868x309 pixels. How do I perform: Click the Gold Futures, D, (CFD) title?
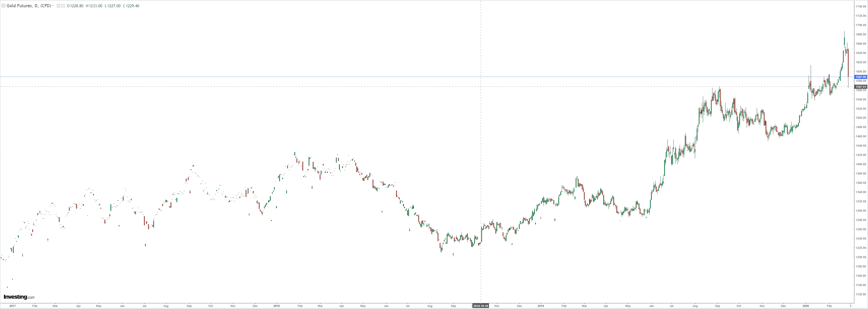tap(29, 6)
